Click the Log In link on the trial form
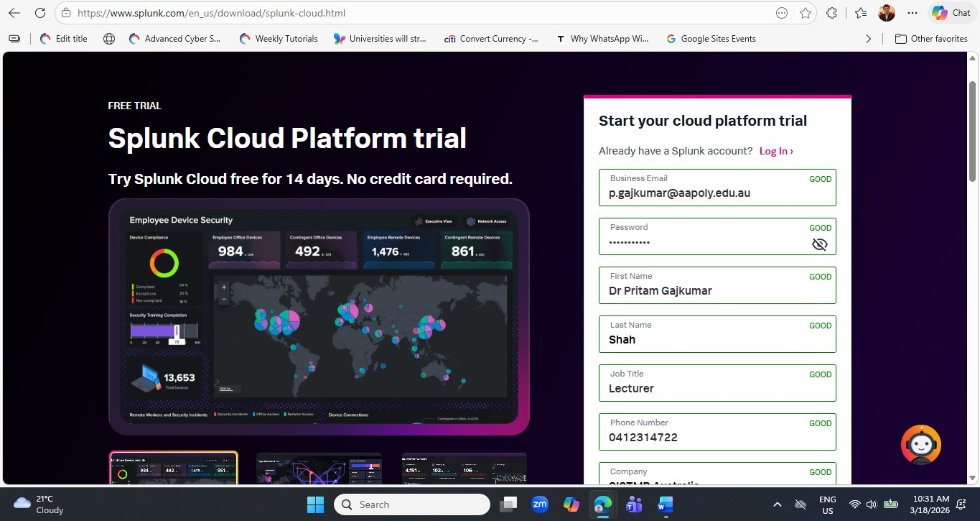 pyautogui.click(x=774, y=151)
